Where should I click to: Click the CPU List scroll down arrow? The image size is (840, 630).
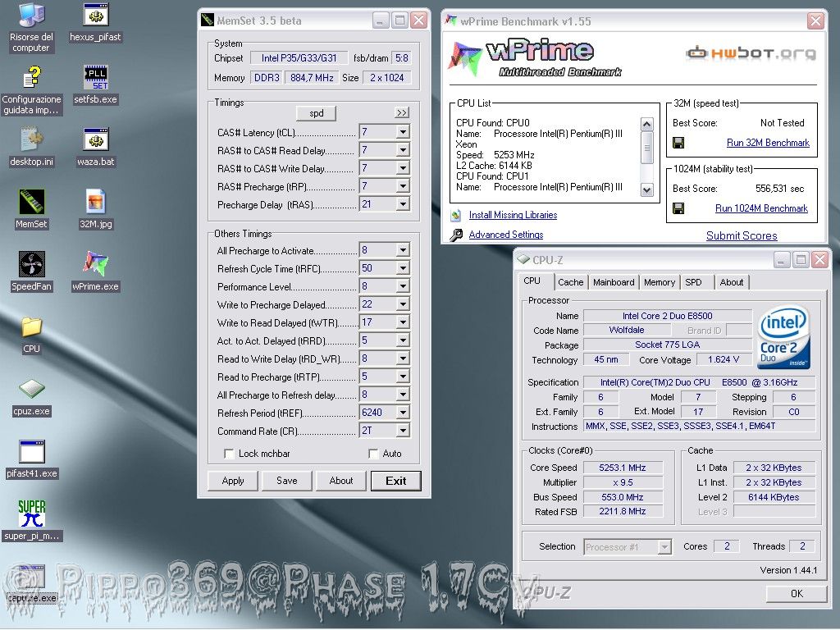pyautogui.click(x=647, y=190)
